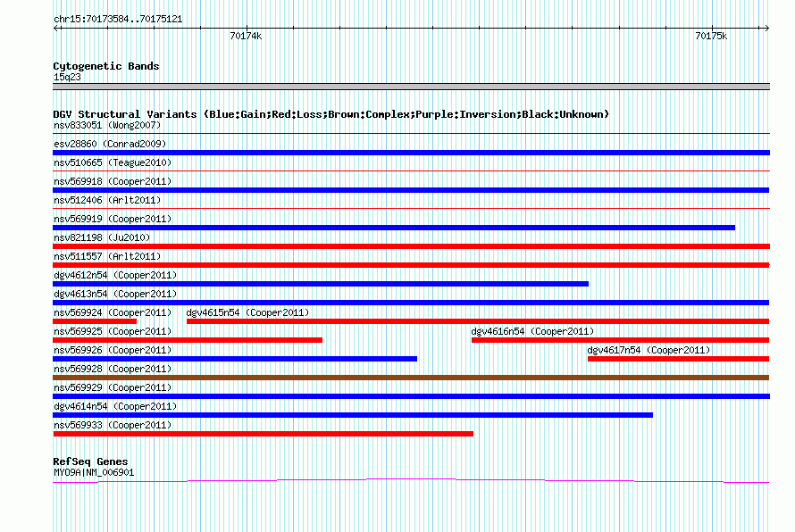Open variant nsv569926 (Cooper2011) label
795x532 pixels.
coord(113,350)
